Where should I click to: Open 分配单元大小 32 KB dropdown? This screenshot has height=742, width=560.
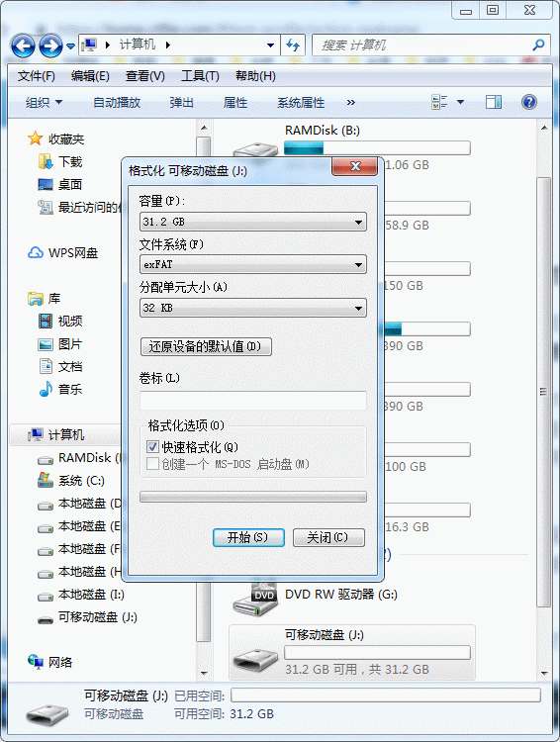tap(253, 308)
